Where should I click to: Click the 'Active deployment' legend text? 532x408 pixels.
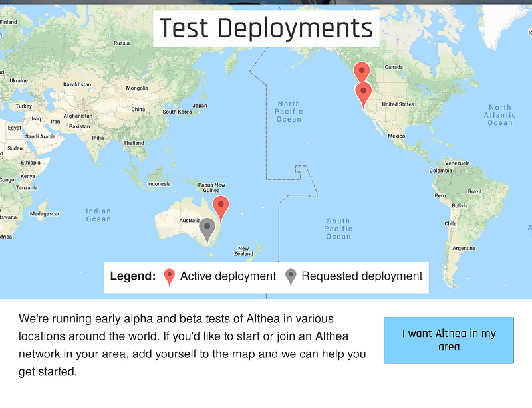click(228, 276)
